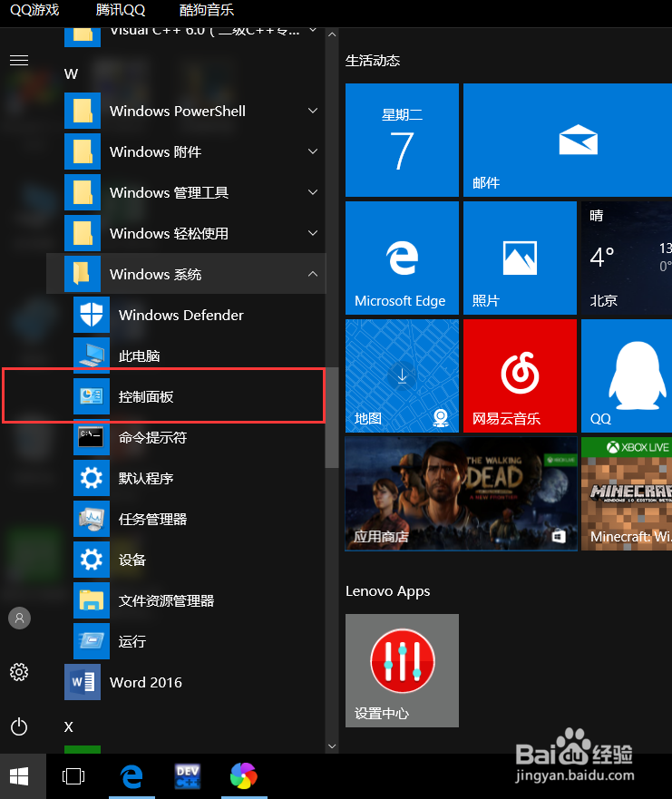672x799 pixels.
Task: Open 酷狗音乐 at top
Action: tap(207, 10)
